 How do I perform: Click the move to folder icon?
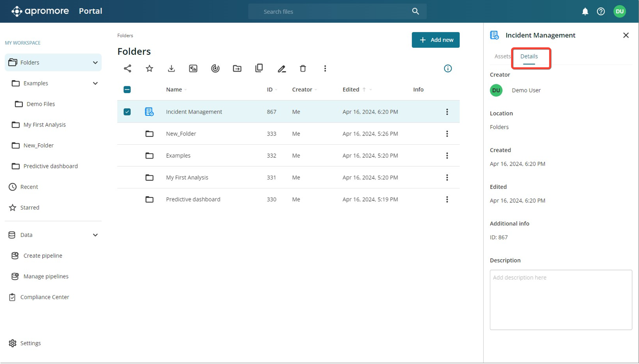point(237,69)
